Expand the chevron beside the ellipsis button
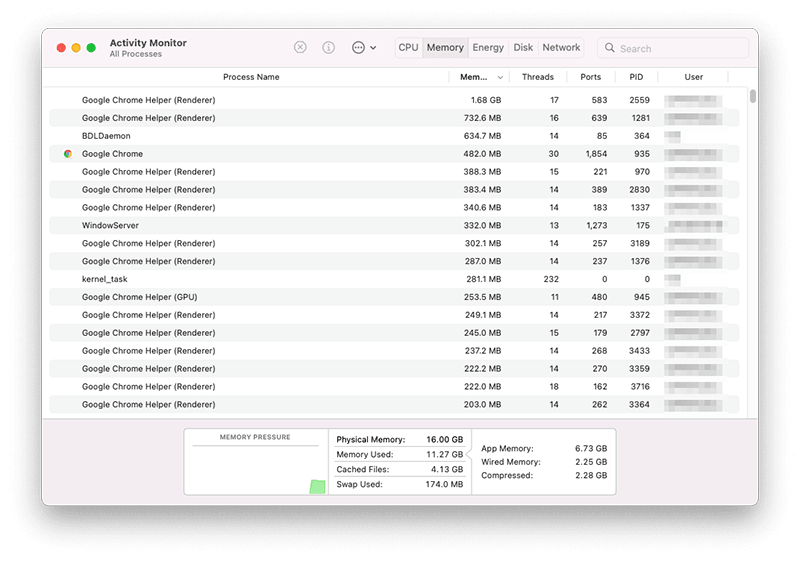Viewport: 800px width, 561px height. coord(373,48)
